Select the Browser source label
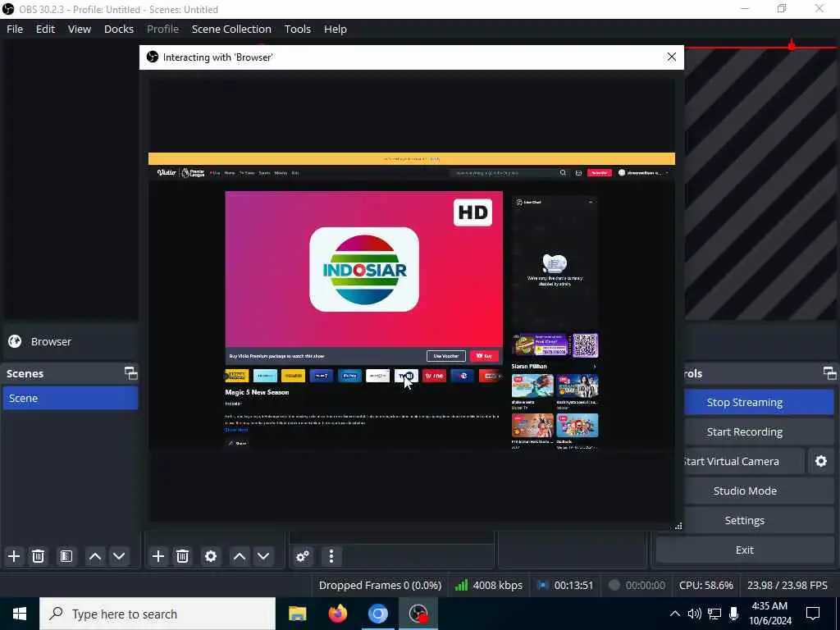This screenshot has height=630, width=840. coord(51,342)
